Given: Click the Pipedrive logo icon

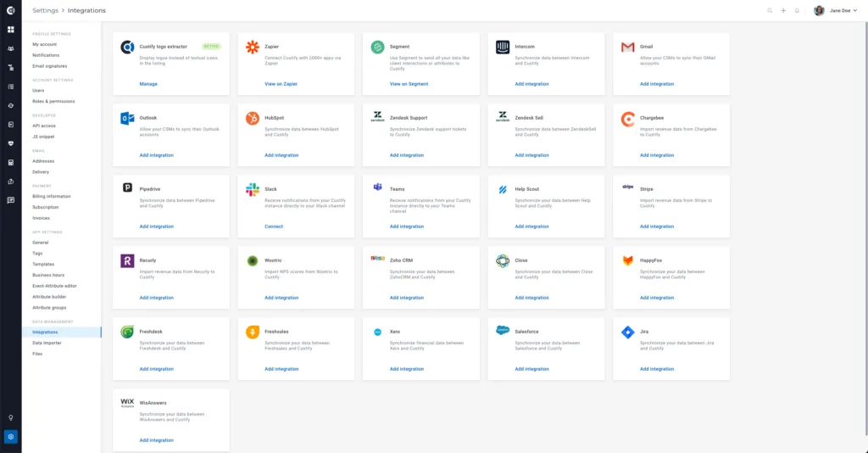Looking at the screenshot, I should [127, 187].
